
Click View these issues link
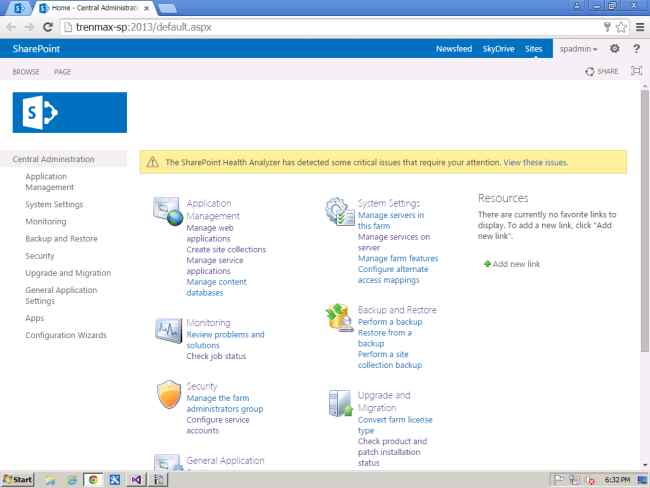tap(535, 162)
